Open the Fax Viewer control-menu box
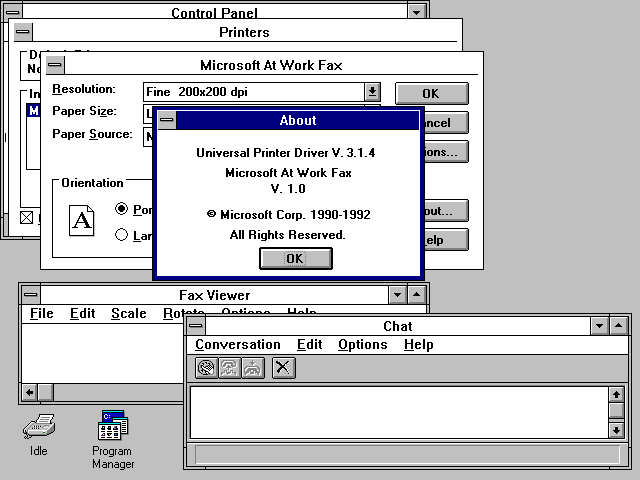Viewport: 640px width, 480px height. click(x=31, y=295)
